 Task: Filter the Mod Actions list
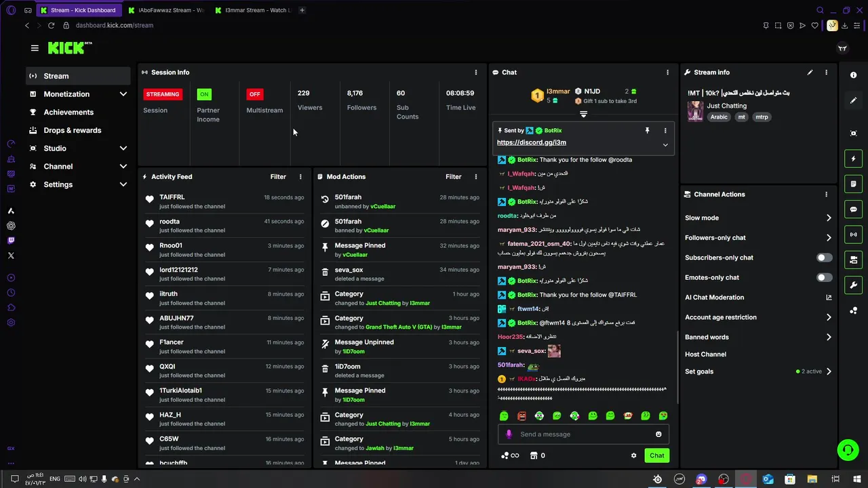(x=453, y=177)
